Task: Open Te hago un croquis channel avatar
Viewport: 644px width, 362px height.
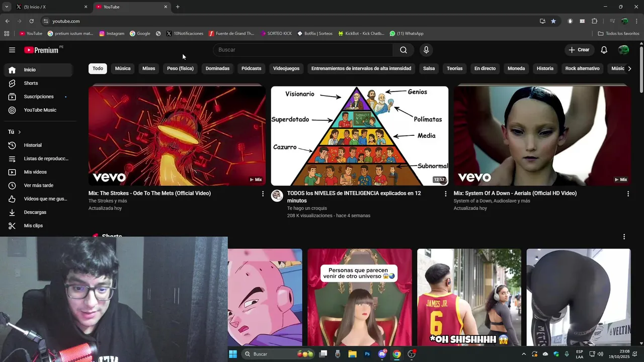Action: point(277,196)
